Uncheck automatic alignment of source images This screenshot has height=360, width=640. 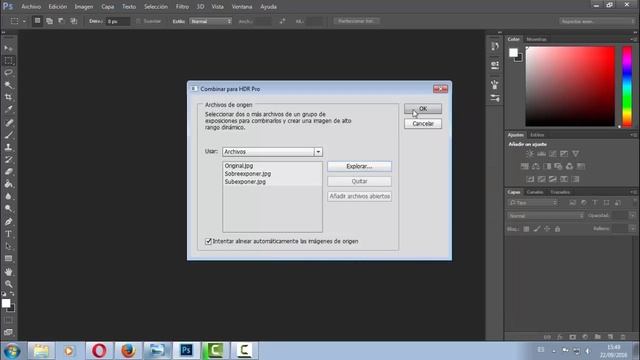(x=208, y=241)
